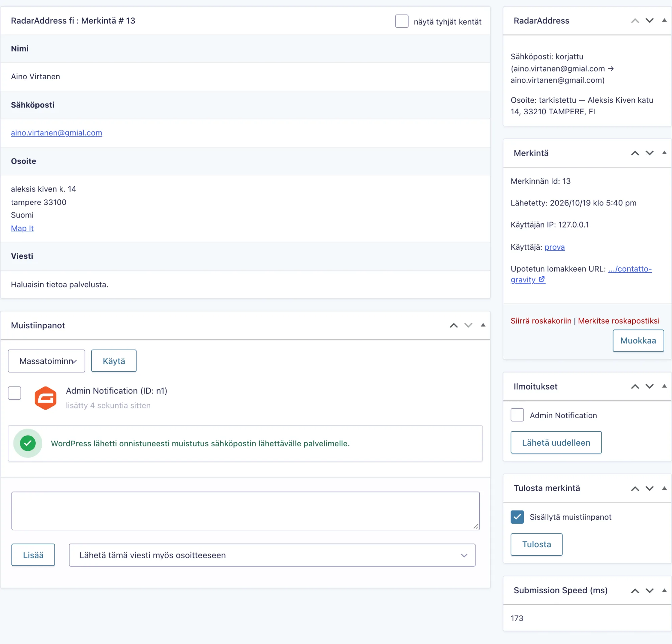Collapse the RadarAddress panel triangle
672x644 pixels.
click(664, 20)
